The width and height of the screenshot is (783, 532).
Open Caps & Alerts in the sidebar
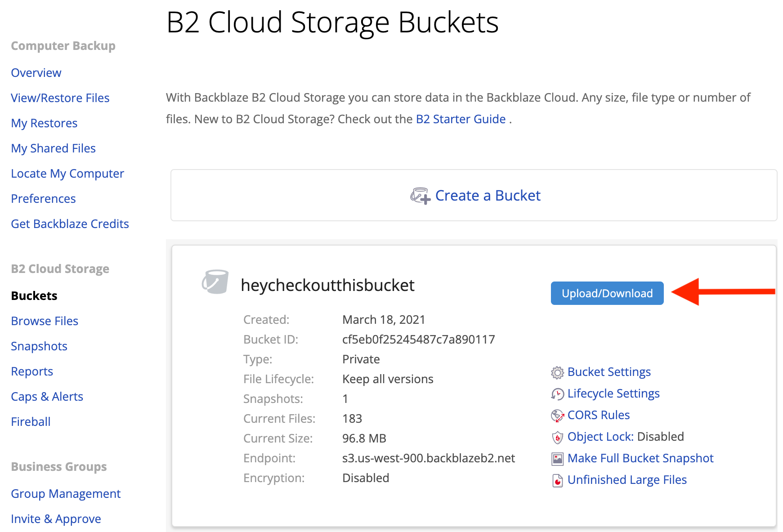47,397
